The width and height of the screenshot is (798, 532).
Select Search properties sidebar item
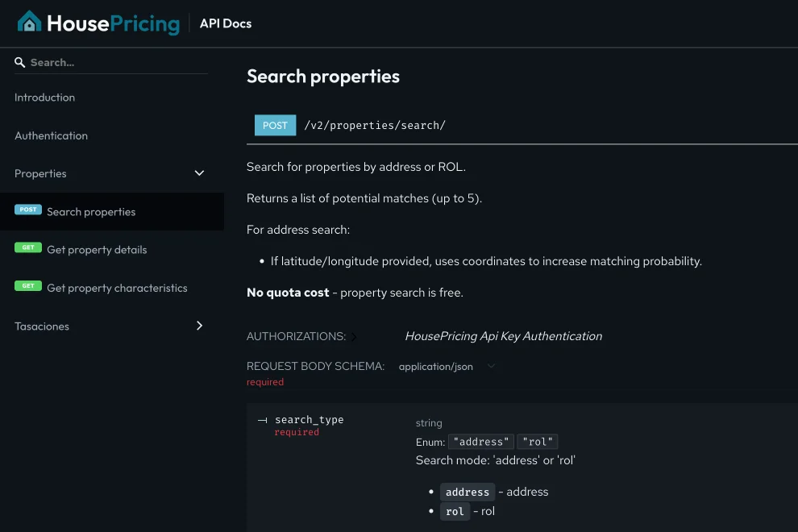91,212
